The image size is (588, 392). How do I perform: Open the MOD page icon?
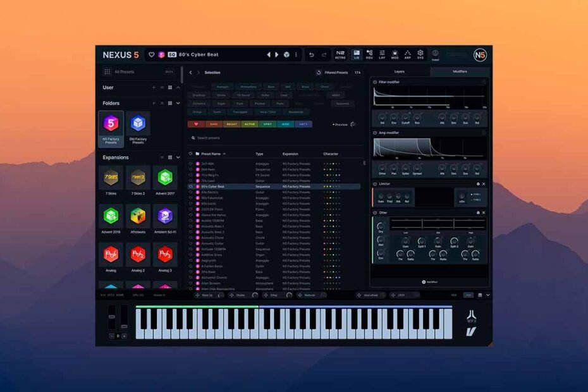(x=395, y=55)
